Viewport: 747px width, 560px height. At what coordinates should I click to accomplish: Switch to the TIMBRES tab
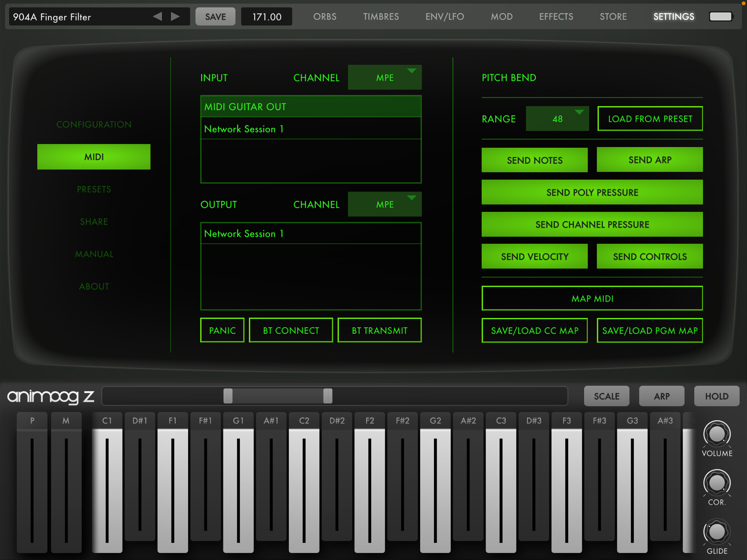point(381,16)
